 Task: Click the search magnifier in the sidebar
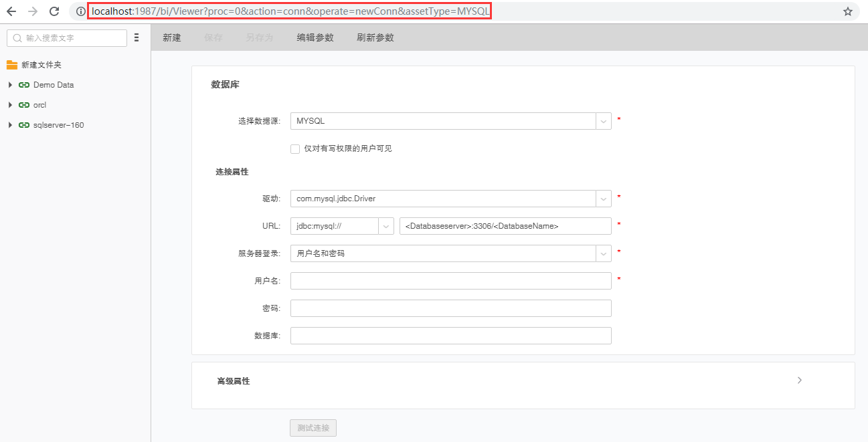click(x=16, y=38)
